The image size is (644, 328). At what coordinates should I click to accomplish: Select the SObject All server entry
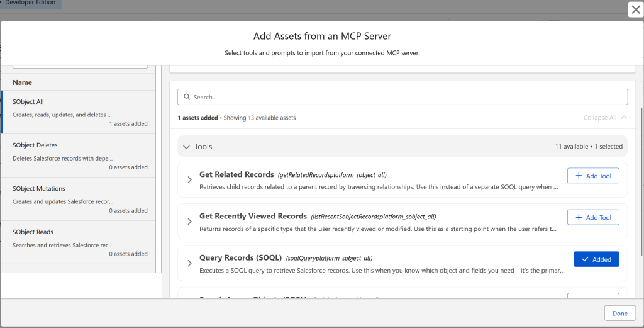tap(79, 112)
